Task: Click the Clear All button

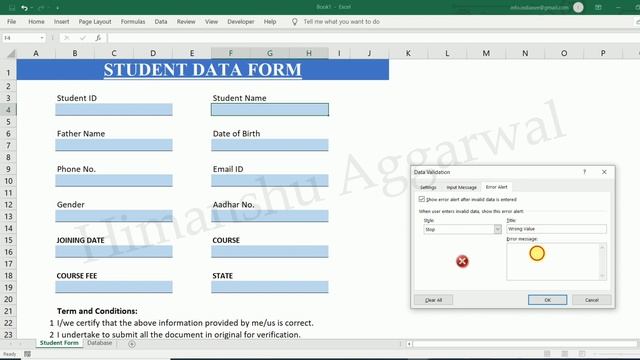Action: click(x=433, y=300)
